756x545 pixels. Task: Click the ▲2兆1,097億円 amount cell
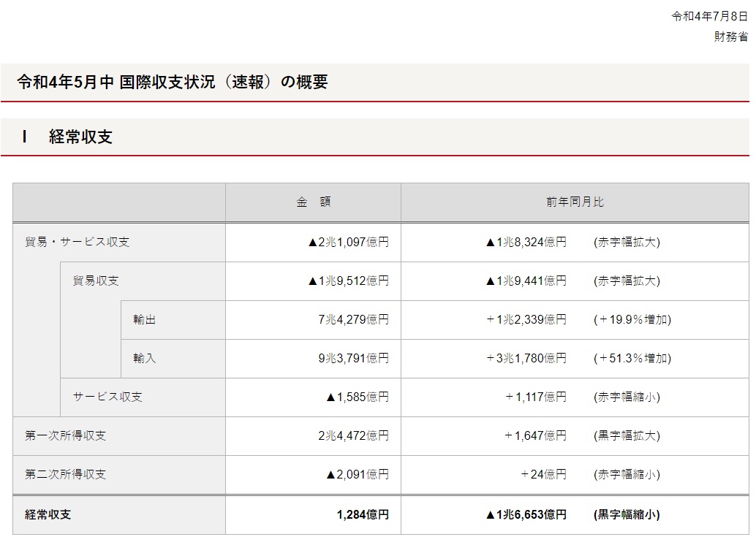tap(348, 242)
